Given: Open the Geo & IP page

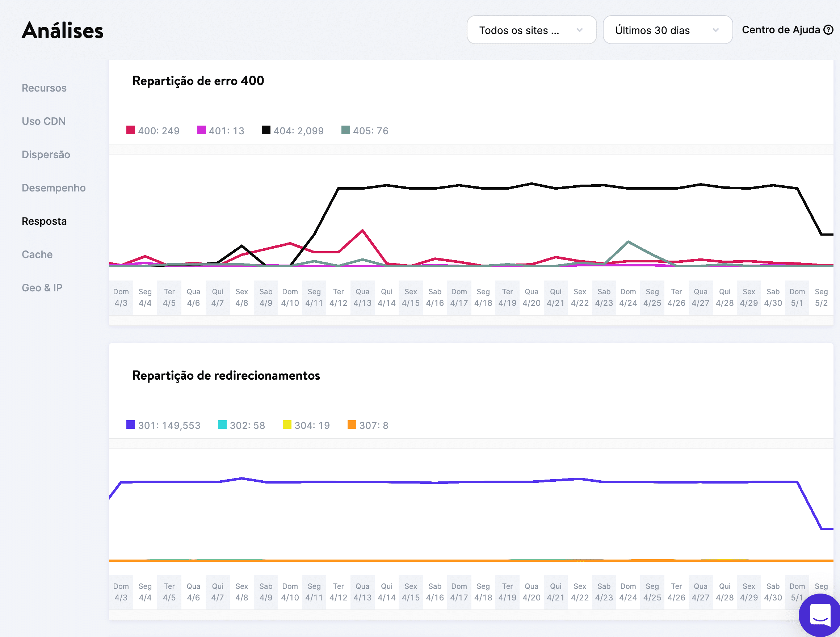Looking at the screenshot, I should 42,288.
